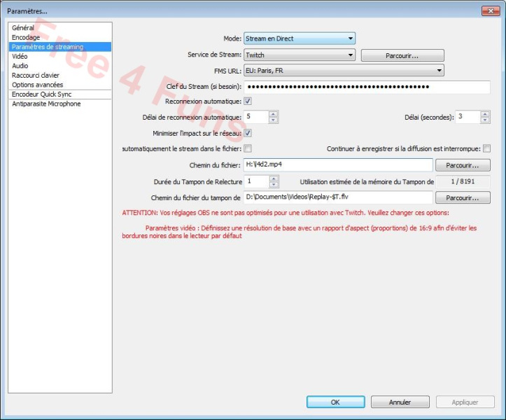
Task: Browse for the Chemin du fichier path
Action: point(463,165)
